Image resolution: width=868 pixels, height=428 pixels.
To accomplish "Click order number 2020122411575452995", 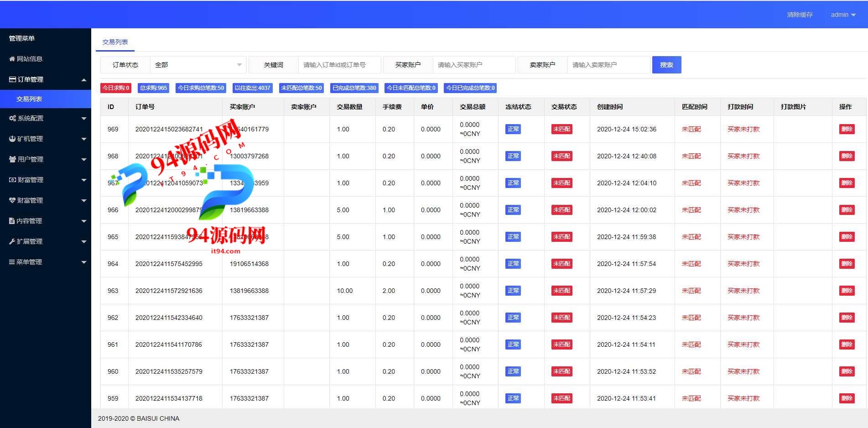I will click(169, 264).
